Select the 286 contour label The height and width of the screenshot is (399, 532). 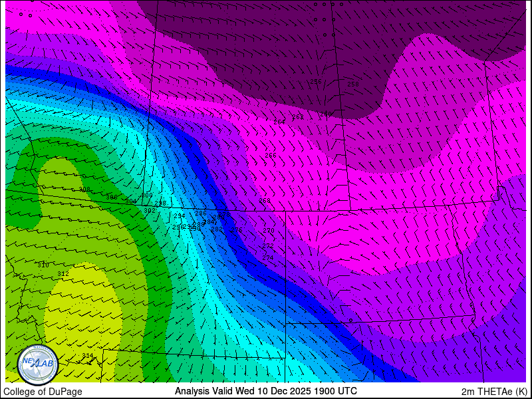(201, 213)
